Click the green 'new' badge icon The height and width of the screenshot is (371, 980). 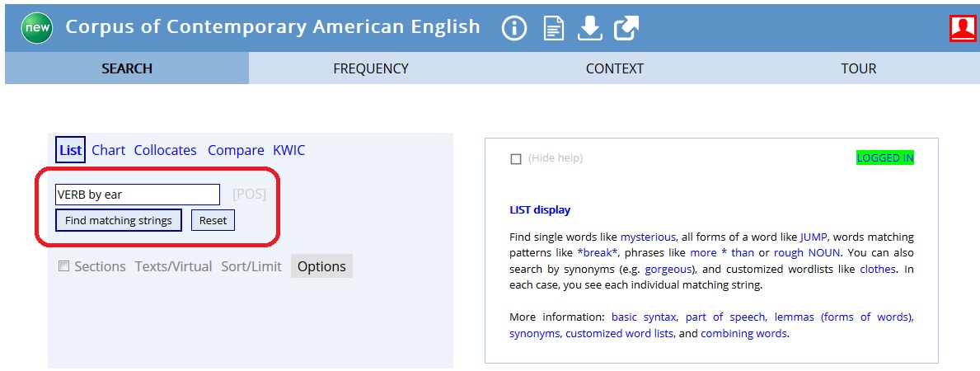tap(37, 28)
